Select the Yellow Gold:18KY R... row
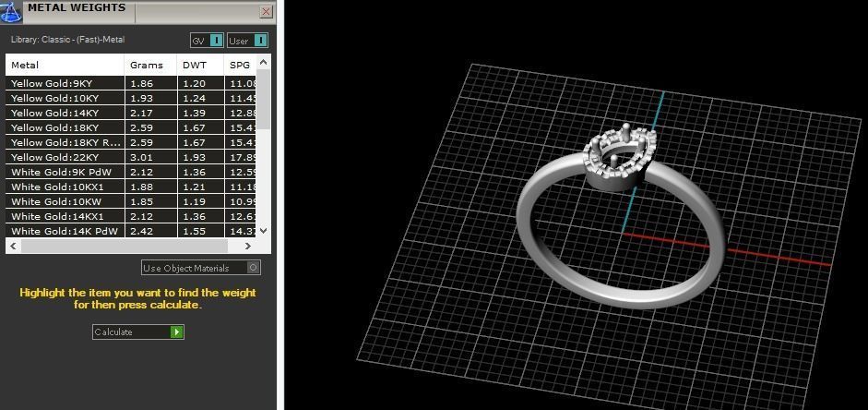Screen dimensions: 868x410 pyautogui.click(x=131, y=142)
